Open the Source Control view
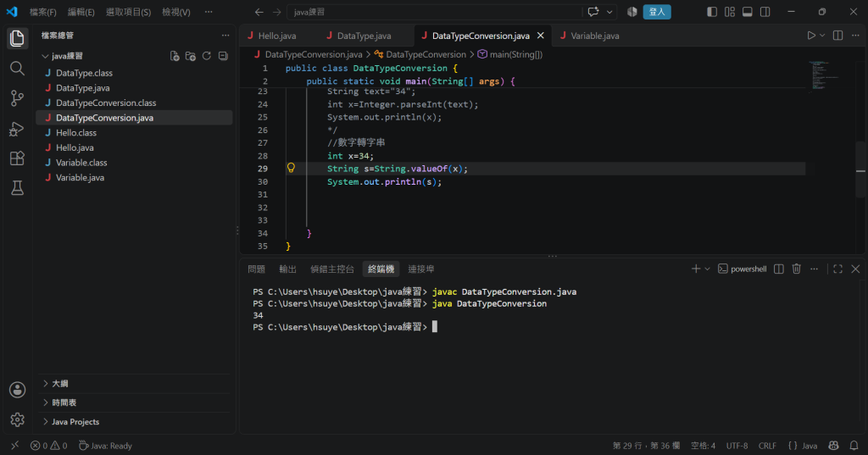868x455 pixels. pyautogui.click(x=17, y=98)
